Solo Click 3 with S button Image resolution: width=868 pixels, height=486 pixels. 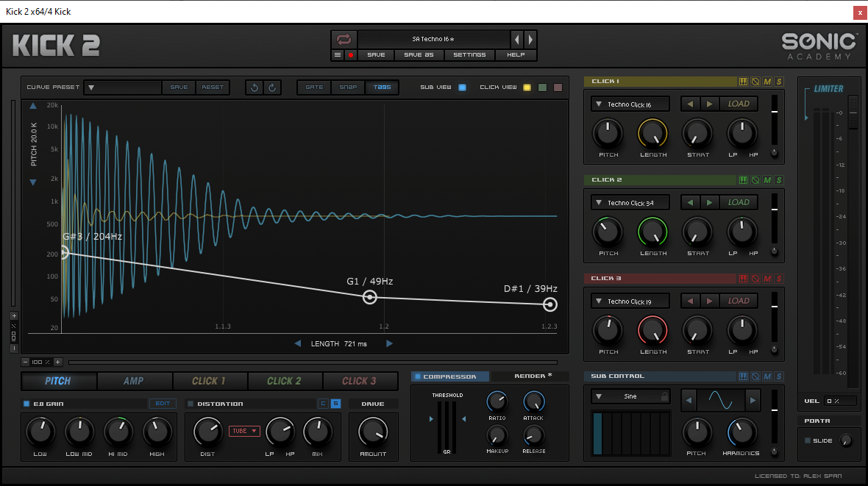point(779,279)
